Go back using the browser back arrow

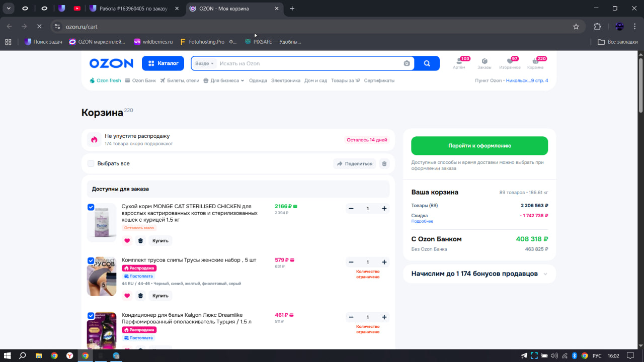[9, 26]
